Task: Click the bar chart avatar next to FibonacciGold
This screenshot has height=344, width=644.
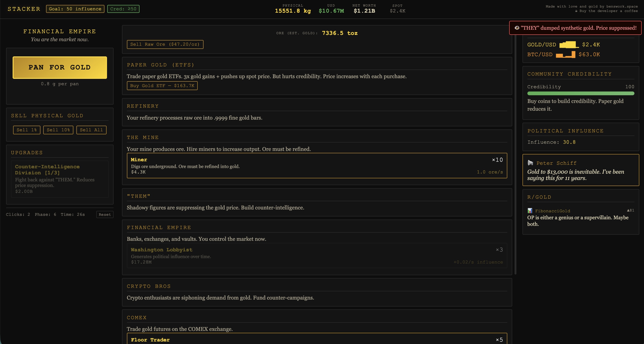Action: [530, 211]
